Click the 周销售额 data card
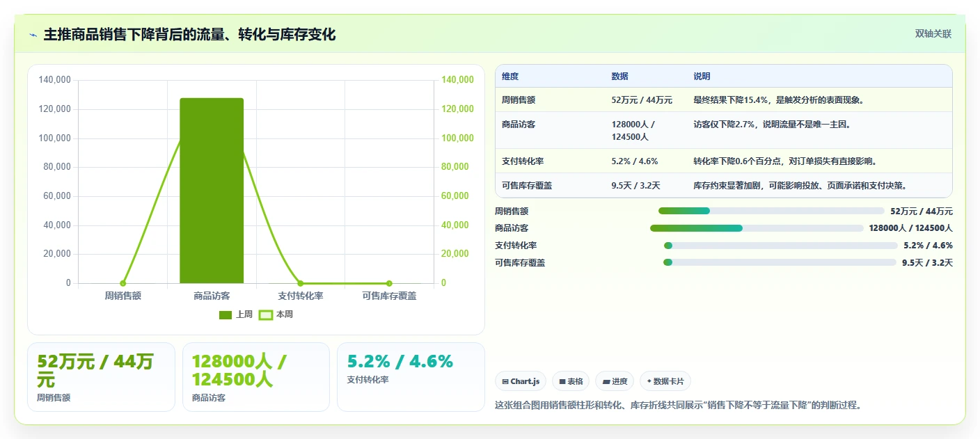The width and height of the screenshot is (980, 439). (101, 377)
